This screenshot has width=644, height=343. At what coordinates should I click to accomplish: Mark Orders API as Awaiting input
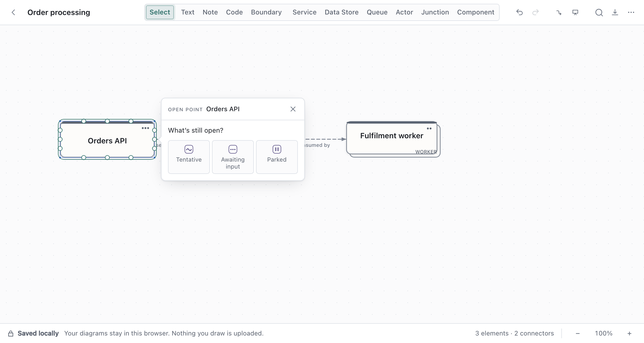(233, 157)
